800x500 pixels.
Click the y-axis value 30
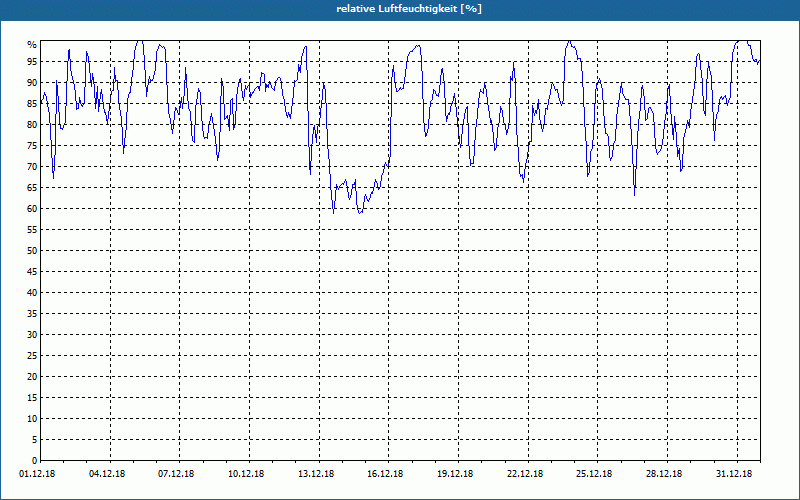tap(32, 335)
